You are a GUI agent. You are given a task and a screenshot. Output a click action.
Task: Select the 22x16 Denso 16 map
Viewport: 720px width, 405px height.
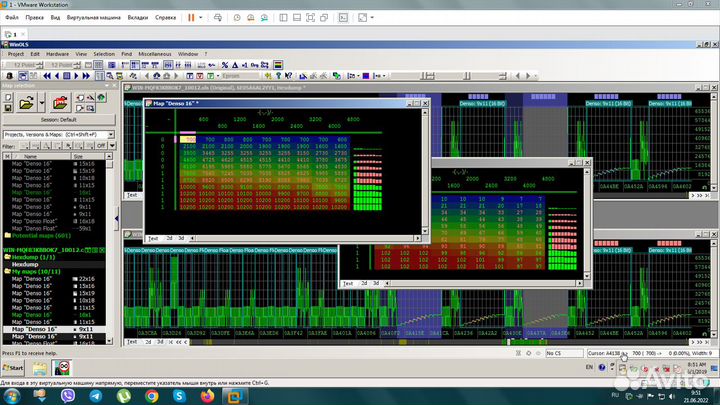(53, 279)
